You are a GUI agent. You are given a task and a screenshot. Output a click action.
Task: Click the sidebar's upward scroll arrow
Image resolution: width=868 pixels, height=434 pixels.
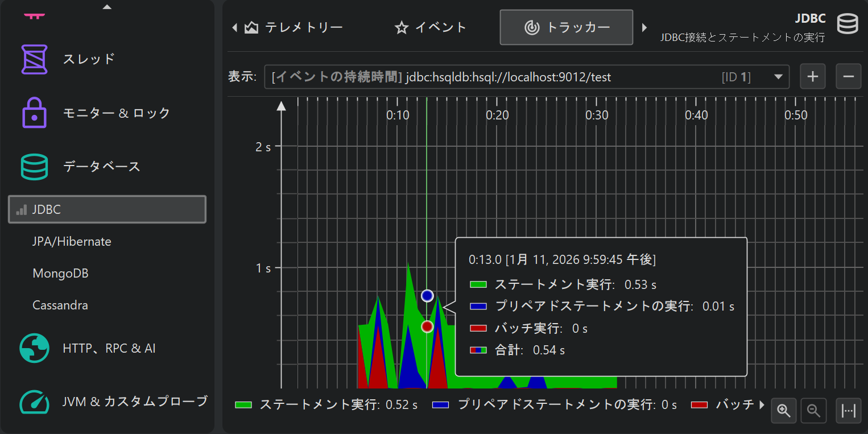(107, 7)
